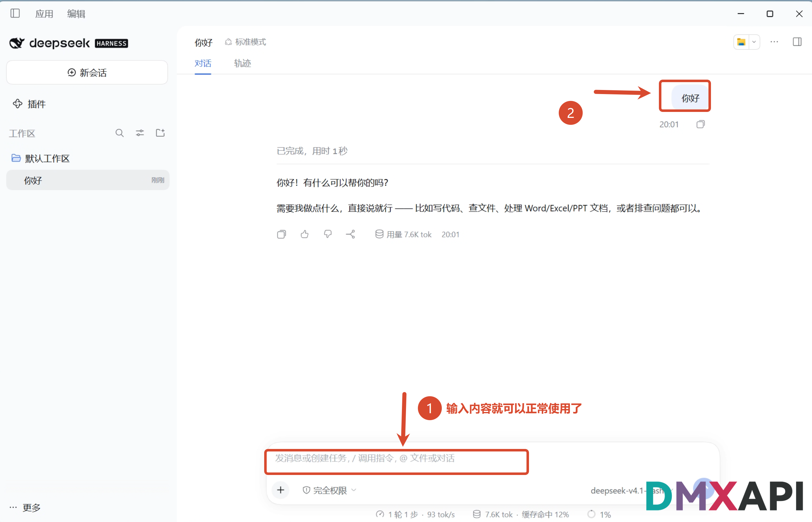Viewport: 812px width, 522px height.
Task: Copy the user message 你好
Action: 700,124
